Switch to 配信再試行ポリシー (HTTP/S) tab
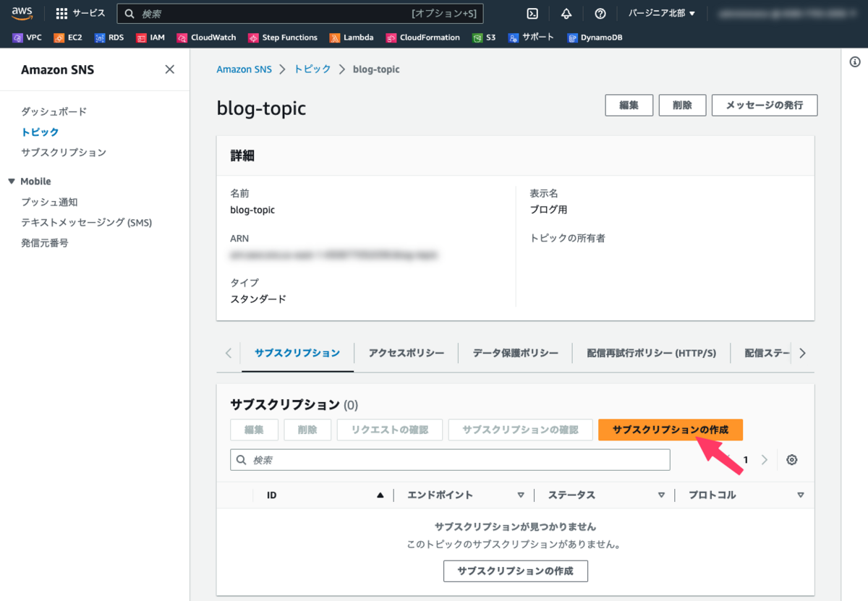The height and width of the screenshot is (601, 868). [652, 353]
